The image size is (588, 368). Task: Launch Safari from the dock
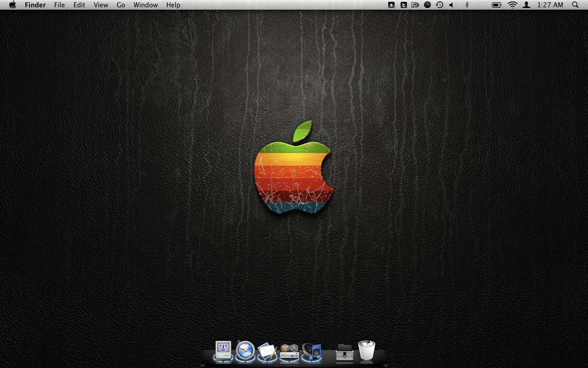pyautogui.click(x=245, y=351)
